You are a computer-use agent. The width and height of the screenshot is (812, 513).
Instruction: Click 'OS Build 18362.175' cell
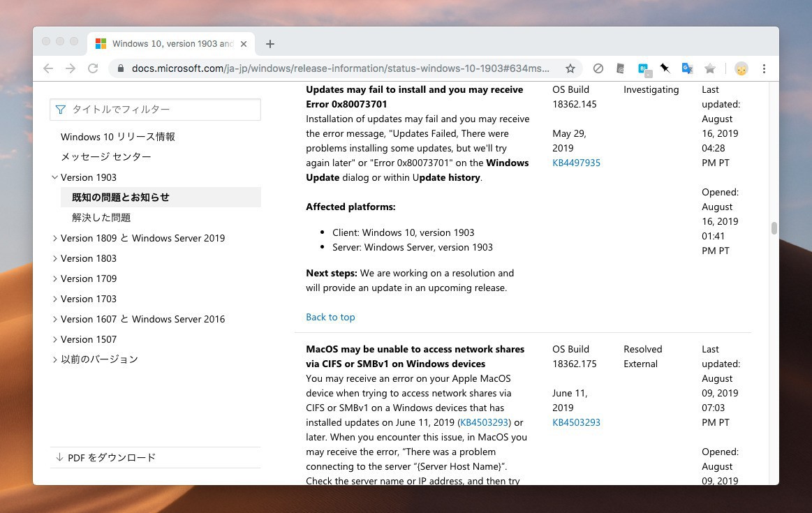575,356
